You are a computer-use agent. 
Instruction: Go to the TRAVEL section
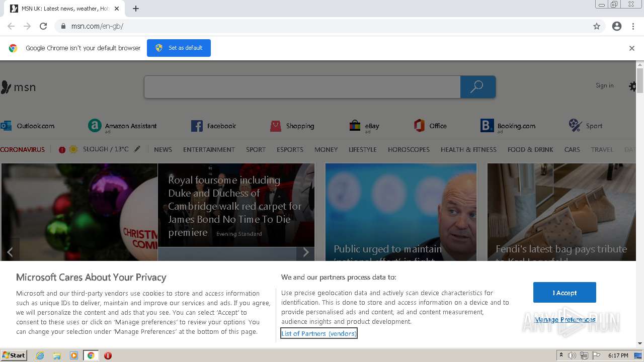coord(602,149)
